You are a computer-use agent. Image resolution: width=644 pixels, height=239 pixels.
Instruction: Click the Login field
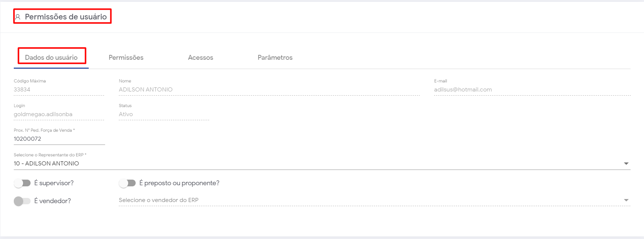(59, 114)
